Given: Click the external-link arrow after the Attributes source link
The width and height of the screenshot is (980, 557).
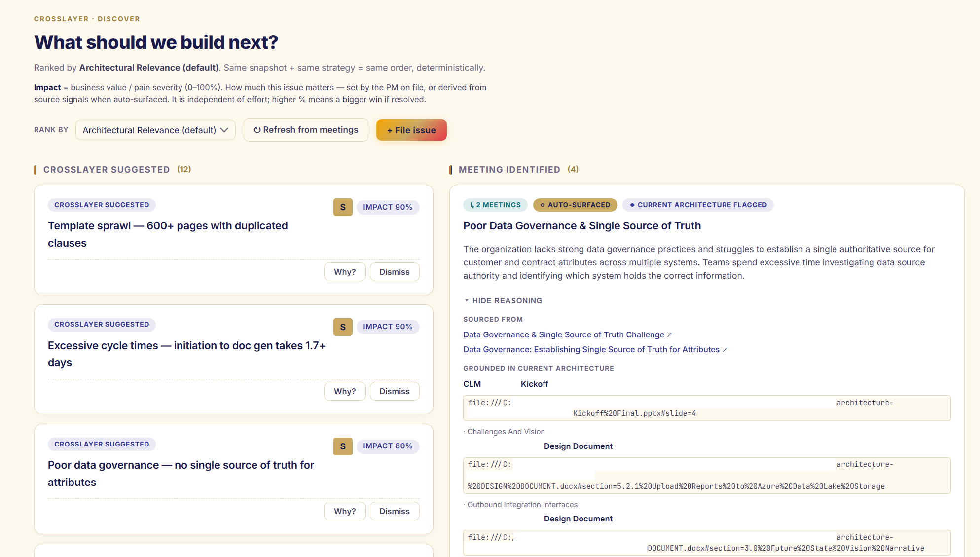Looking at the screenshot, I should tap(726, 349).
